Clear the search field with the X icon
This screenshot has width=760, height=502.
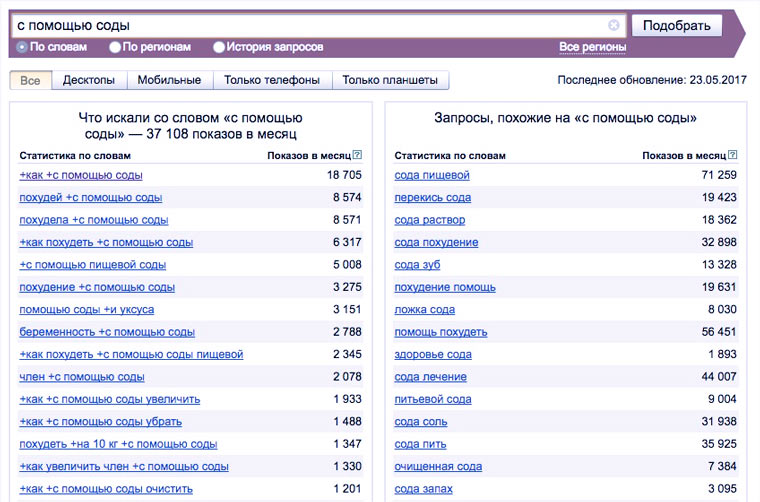coord(614,25)
